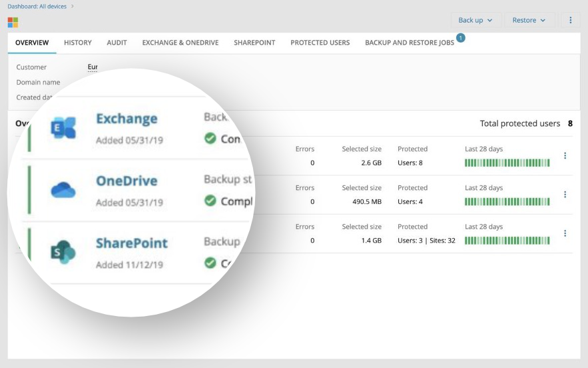Open the Backup and Restore Jobs tab
The width and height of the screenshot is (588, 368).
pyautogui.click(x=410, y=43)
